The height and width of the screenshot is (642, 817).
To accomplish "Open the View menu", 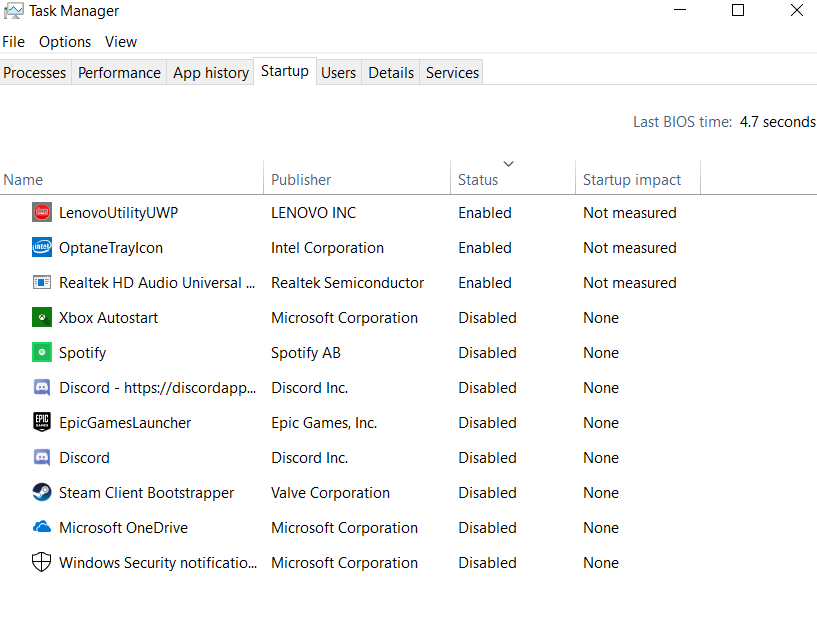I will point(121,42).
